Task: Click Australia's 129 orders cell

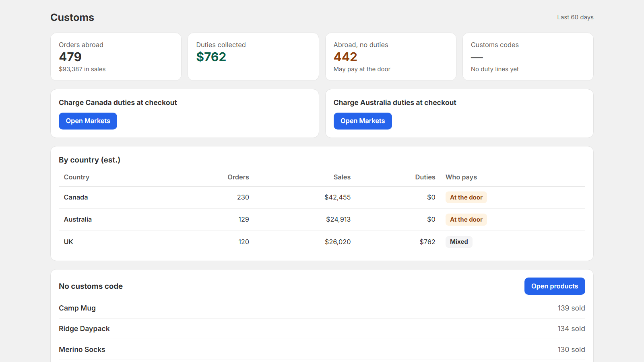Action: pos(244,219)
